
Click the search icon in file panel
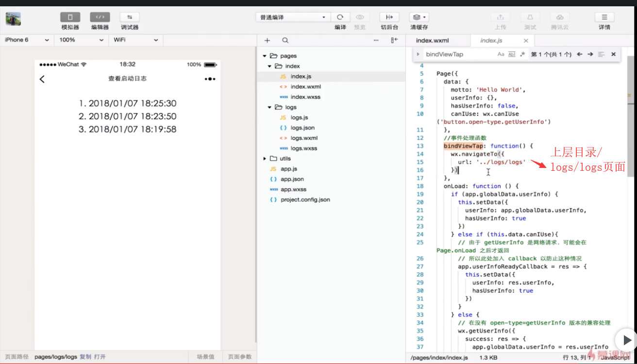tap(285, 40)
